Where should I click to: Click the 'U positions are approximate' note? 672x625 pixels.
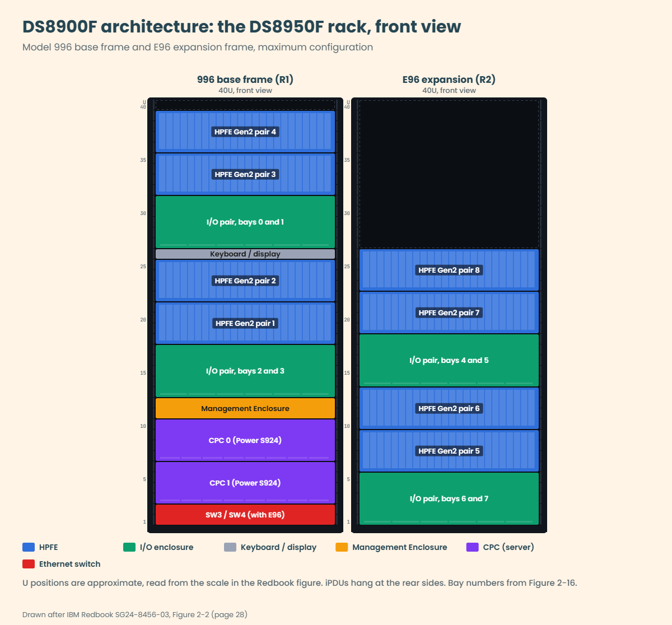click(x=300, y=583)
